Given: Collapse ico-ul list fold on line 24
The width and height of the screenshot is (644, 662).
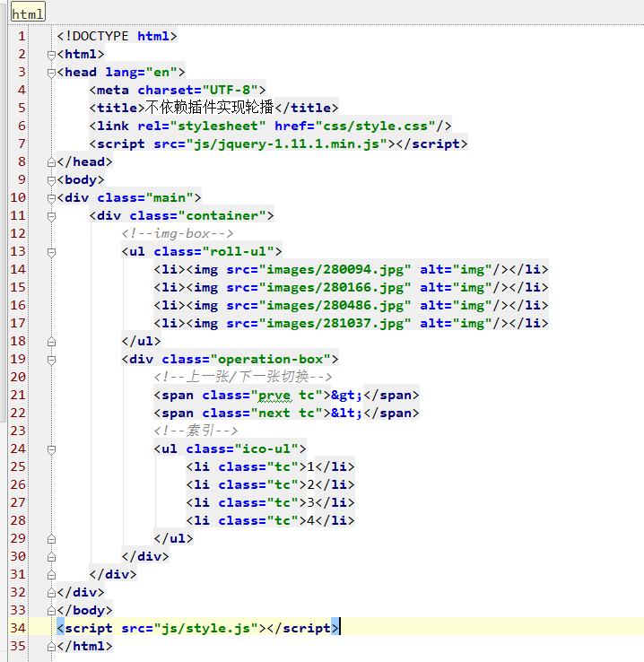Looking at the screenshot, I should point(51,449).
